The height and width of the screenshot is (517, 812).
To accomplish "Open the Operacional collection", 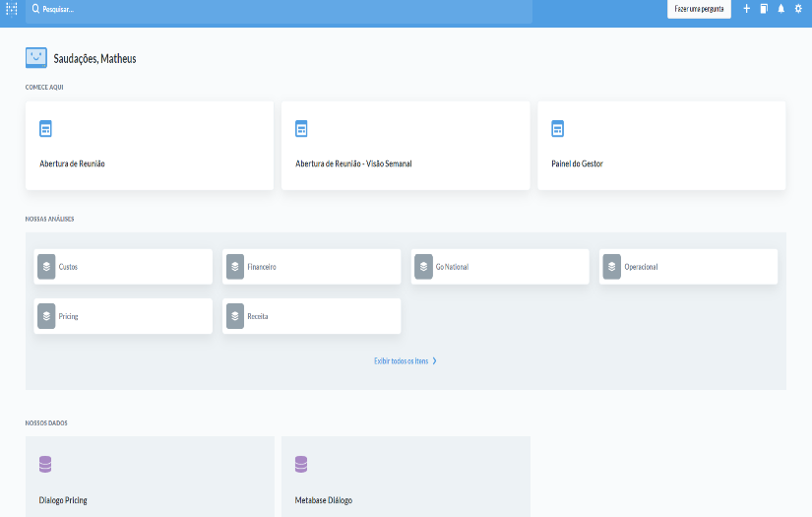I will [689, 267].
